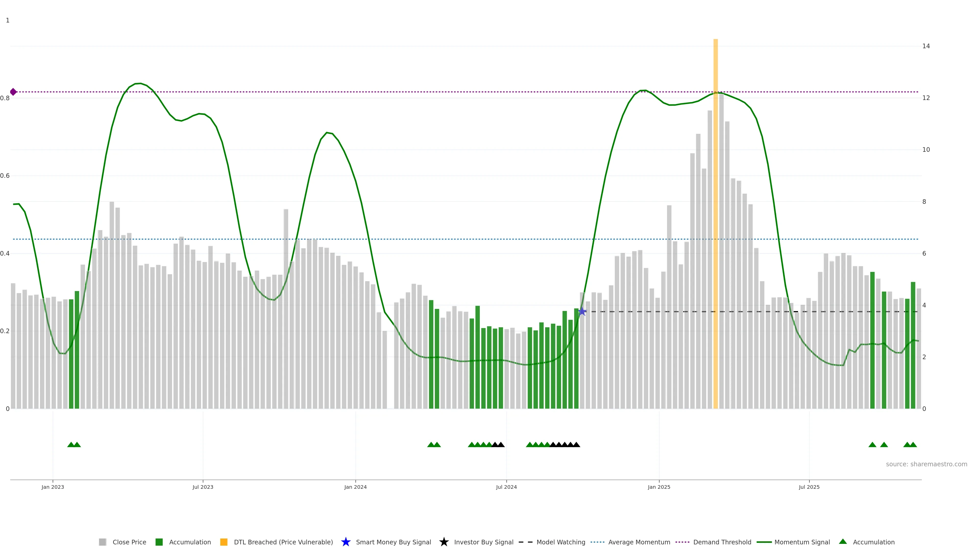The height and width of the screenshot is (551, 980).
Task: Click the sharemaestro.com source text
Action: (926, 464)
